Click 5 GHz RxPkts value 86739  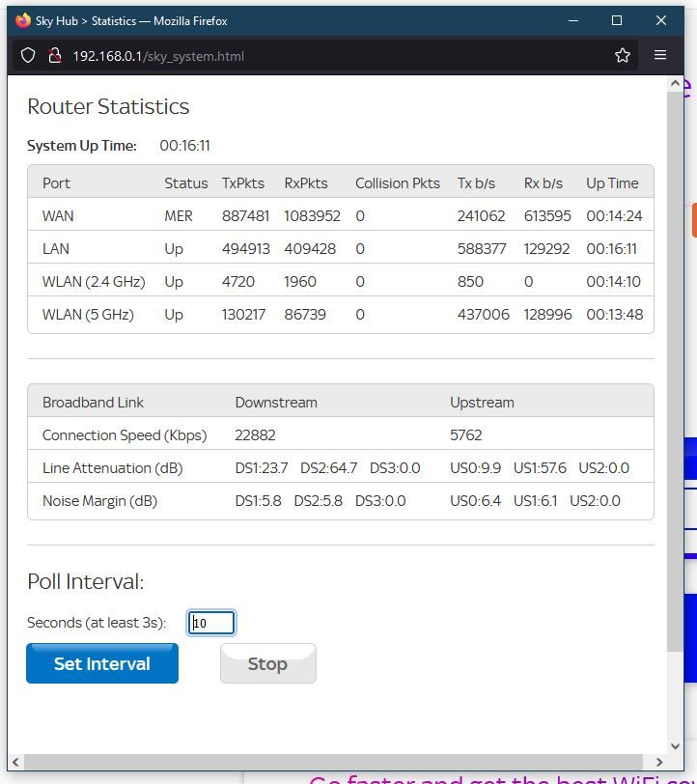[x=305, y=315]
